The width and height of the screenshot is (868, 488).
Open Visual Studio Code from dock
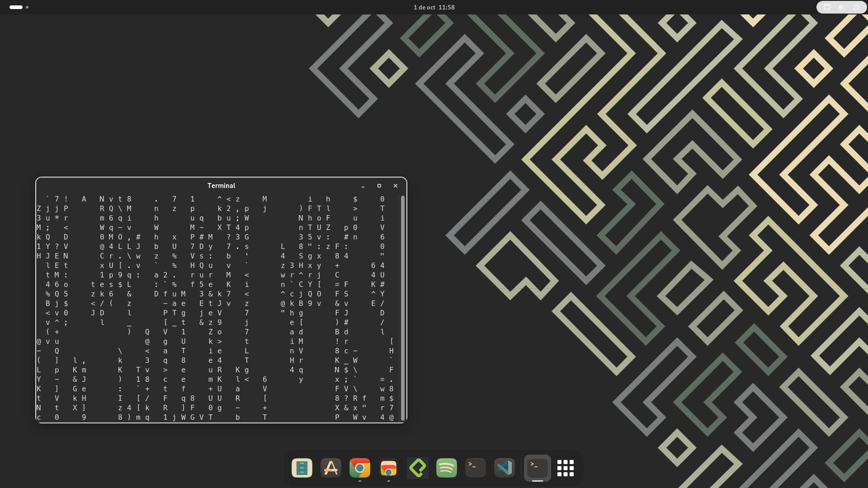(505, 468)
